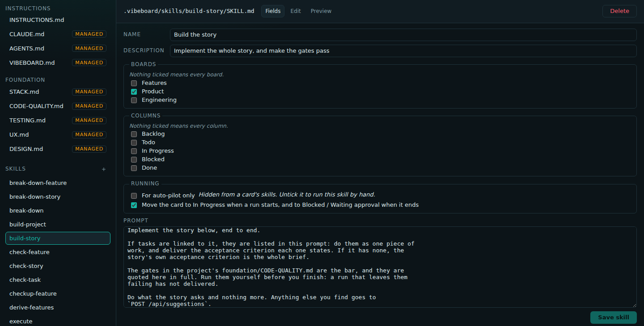Switch to the Preview tab
This screenshot has width=644, height=326.
[321, 11]
